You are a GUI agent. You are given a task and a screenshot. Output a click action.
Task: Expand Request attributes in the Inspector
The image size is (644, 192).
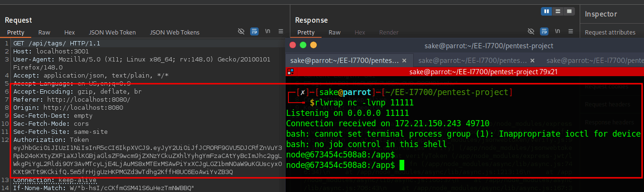click(x=610, y=32)
